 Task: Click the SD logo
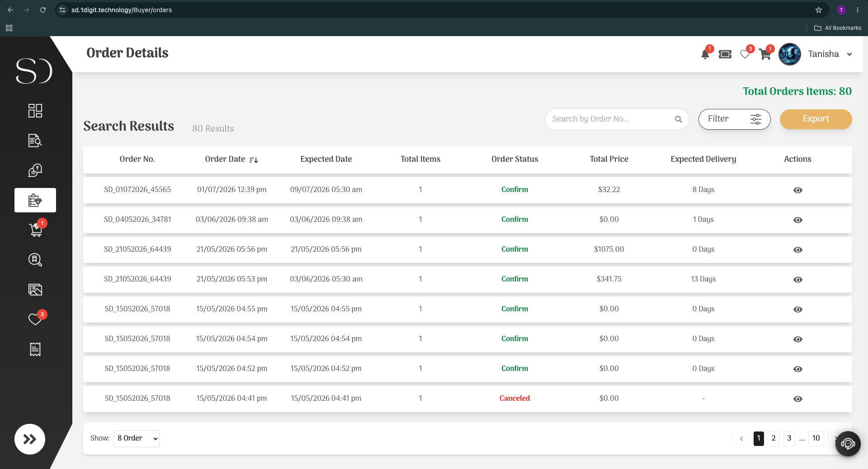point(34,71)
